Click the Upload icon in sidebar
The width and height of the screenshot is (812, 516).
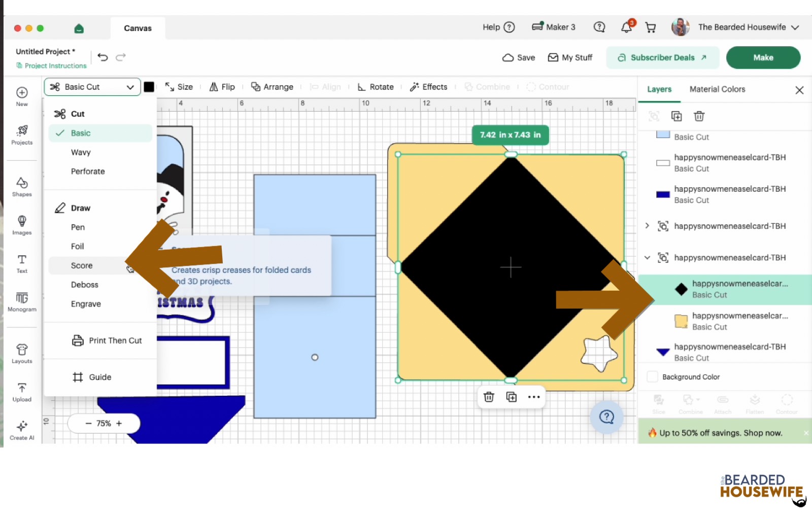22,392
